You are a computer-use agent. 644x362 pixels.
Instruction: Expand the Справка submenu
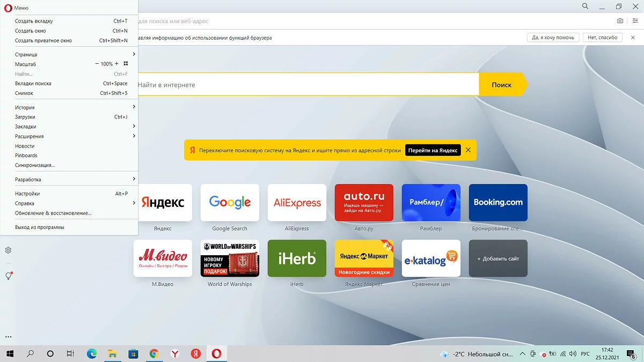click(69, 203)
